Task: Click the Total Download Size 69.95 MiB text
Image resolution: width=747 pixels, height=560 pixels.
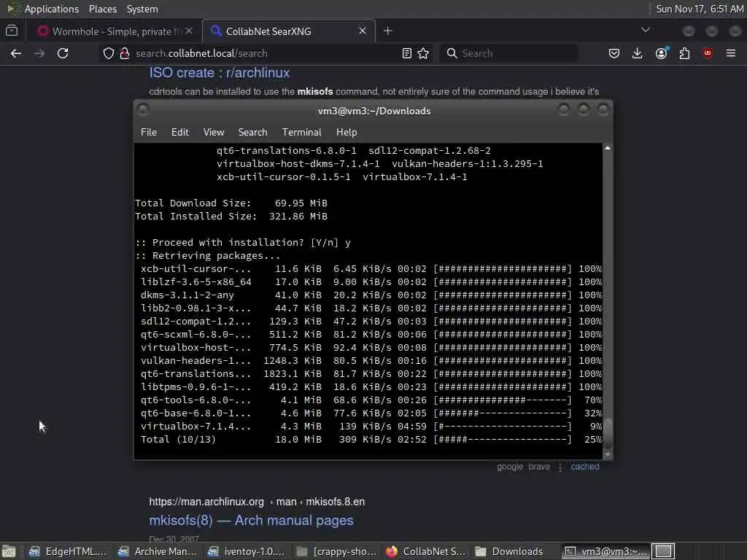Action: pyautogui.click(x=231, y=203)
